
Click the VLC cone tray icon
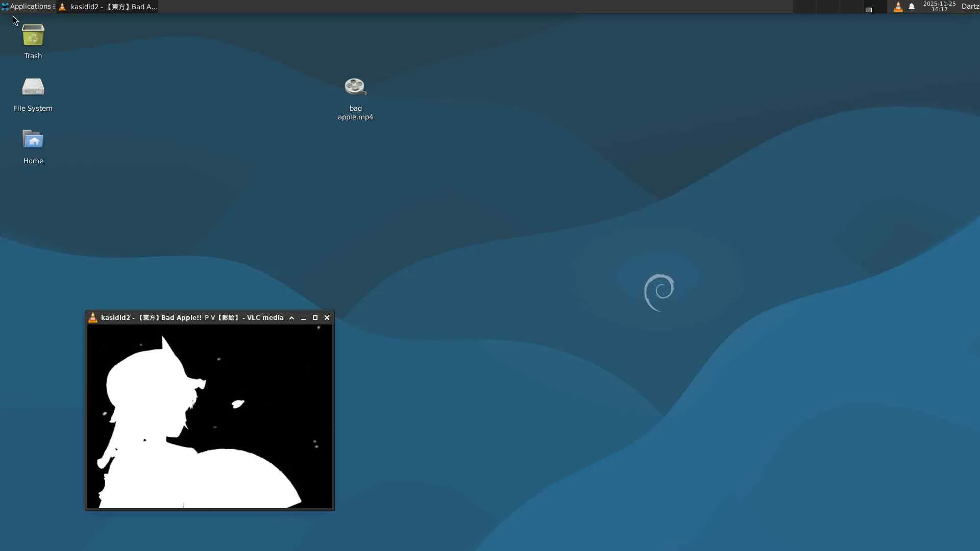point(898,7)
